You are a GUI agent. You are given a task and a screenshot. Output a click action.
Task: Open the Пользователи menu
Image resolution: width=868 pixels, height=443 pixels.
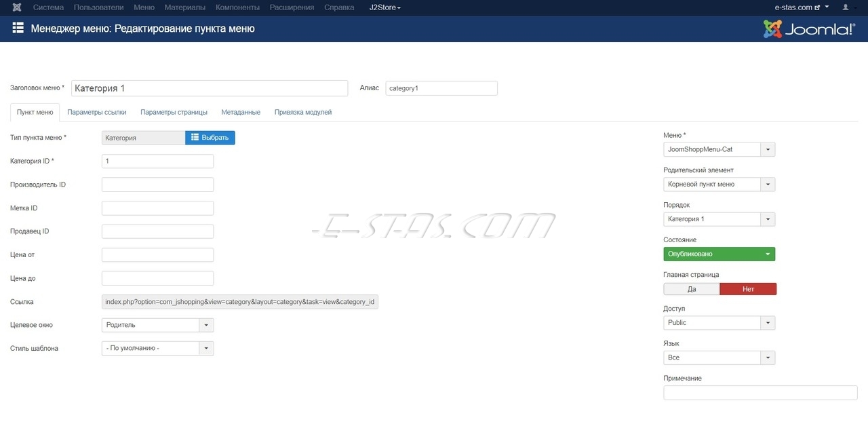pos(98,7)
